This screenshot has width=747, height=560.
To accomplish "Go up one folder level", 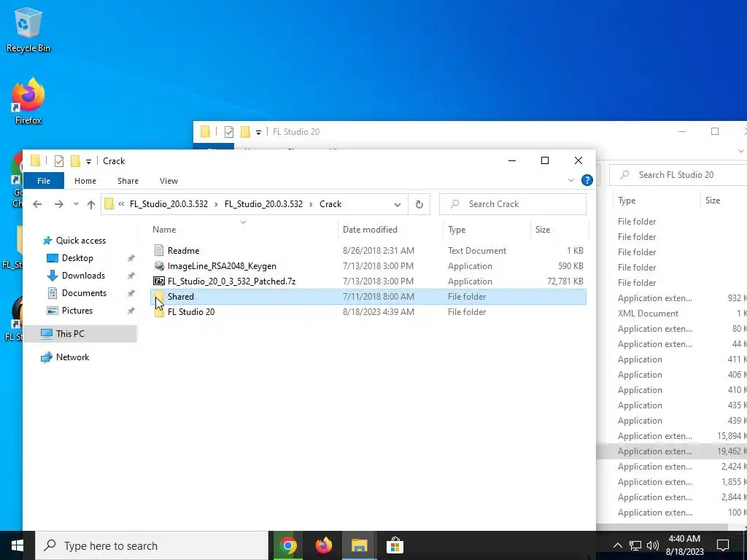I will (91, 204).
